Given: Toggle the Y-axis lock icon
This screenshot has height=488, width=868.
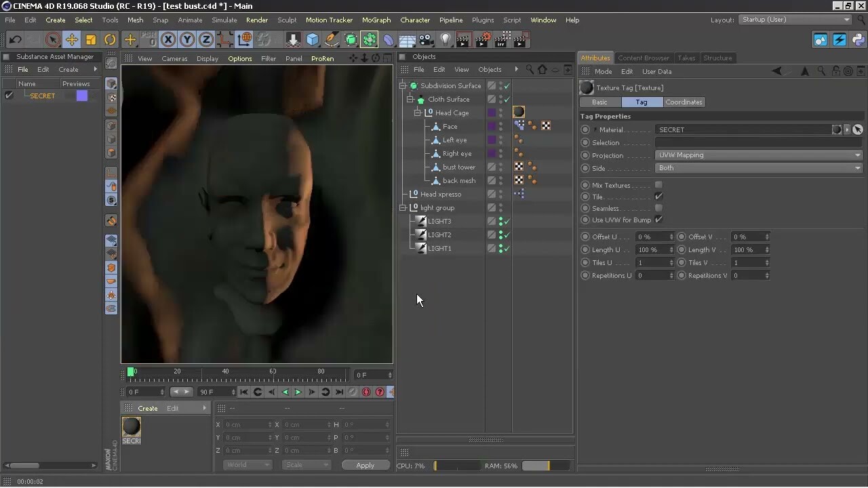Looking at the screenshot, I should [x=186, y=40].
